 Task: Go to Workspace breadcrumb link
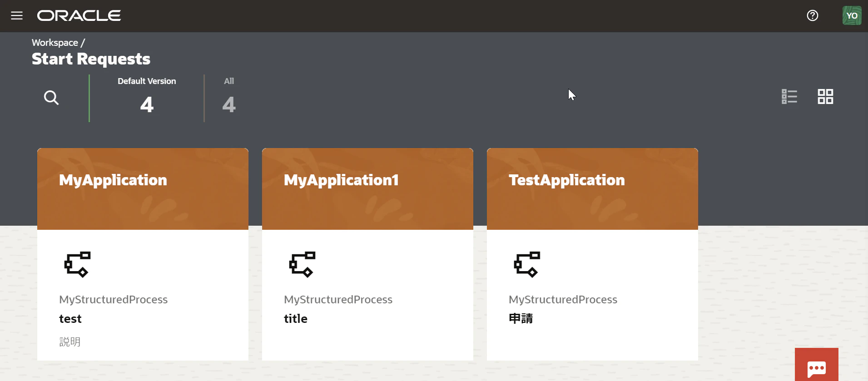55,43
